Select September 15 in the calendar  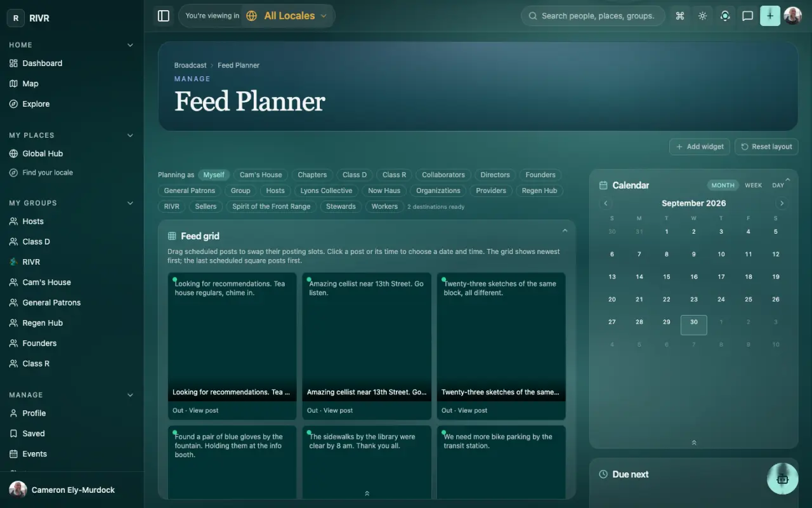point(667,277)
